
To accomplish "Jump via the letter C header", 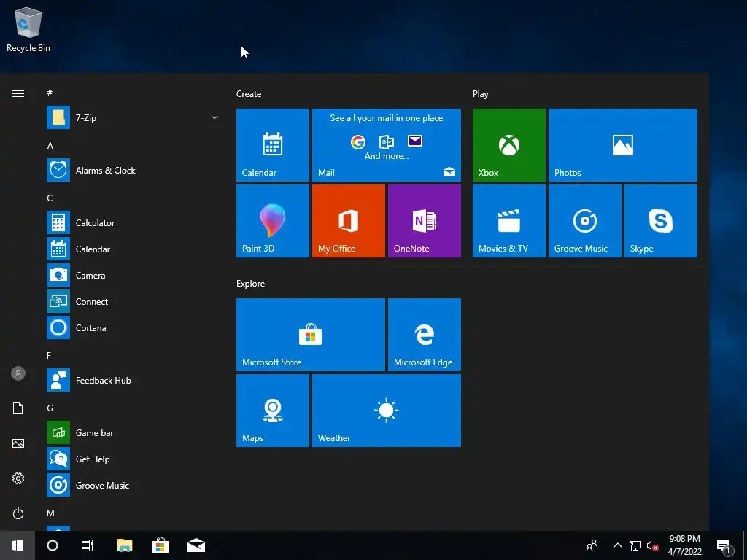I will [50, 198].
